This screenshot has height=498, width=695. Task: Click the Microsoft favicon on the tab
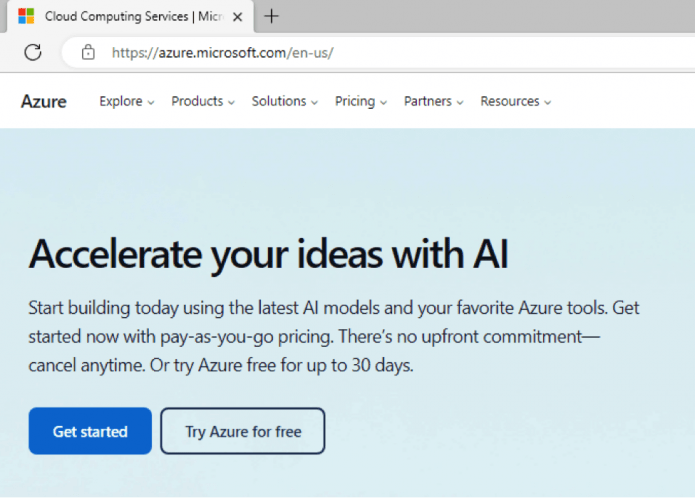[x=26, y=17]
